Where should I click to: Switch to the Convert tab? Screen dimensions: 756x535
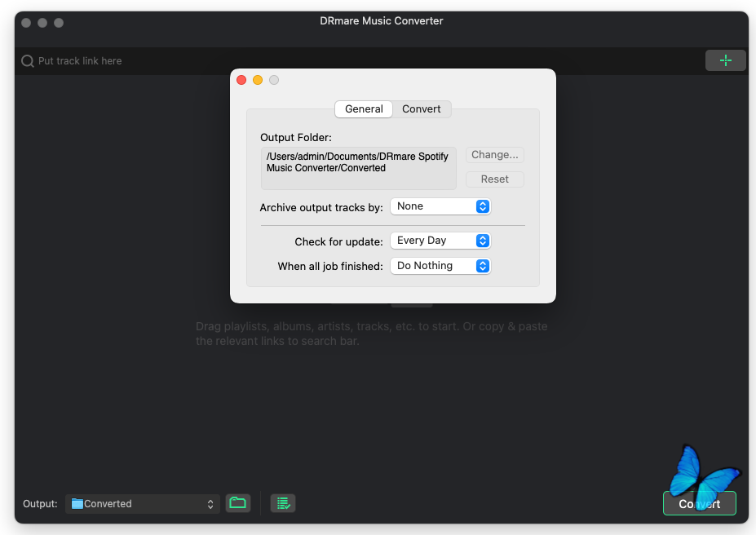(x=421, y=109)
